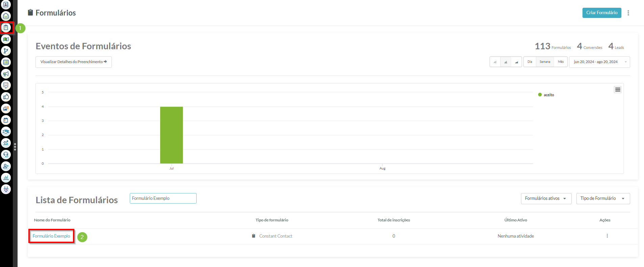644x267 pixels.
Task: Click the 4 Leads counter
Action: click(616, 46)
